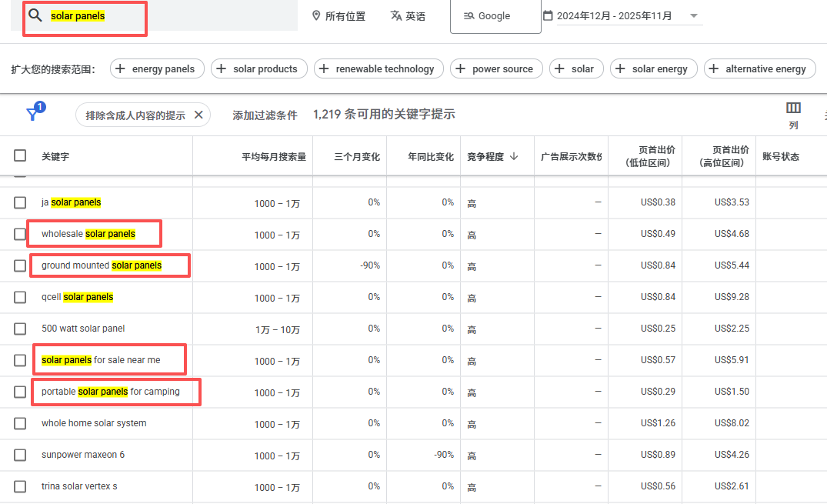The height and width of the screenshot is (504, 827).
Task: Open the Google search network dropdown
Action: 495,16
